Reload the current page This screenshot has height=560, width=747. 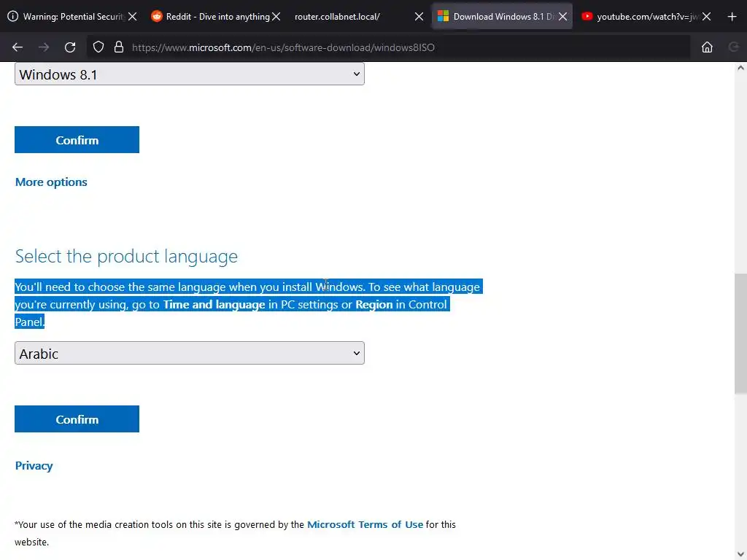(70, 47)
